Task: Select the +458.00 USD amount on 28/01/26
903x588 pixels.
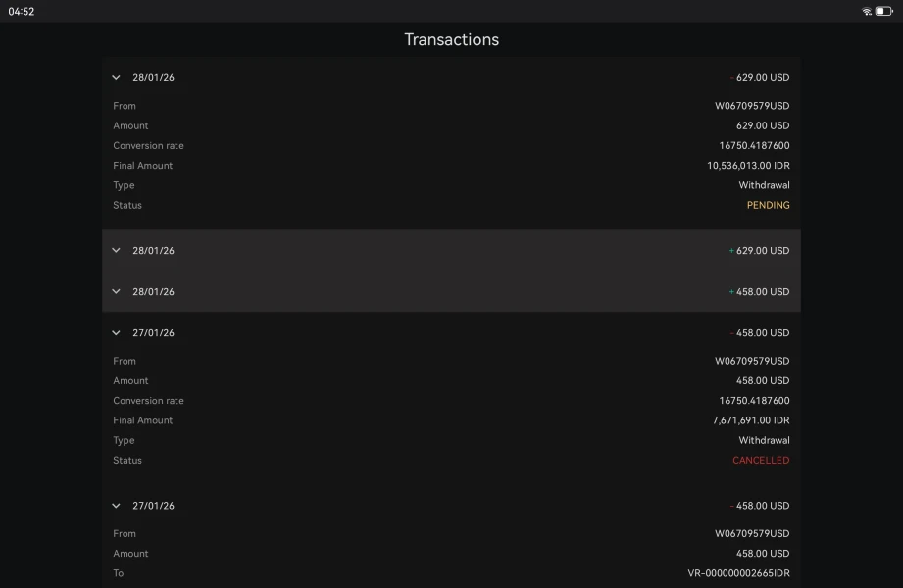Action: tap(760, 292)
